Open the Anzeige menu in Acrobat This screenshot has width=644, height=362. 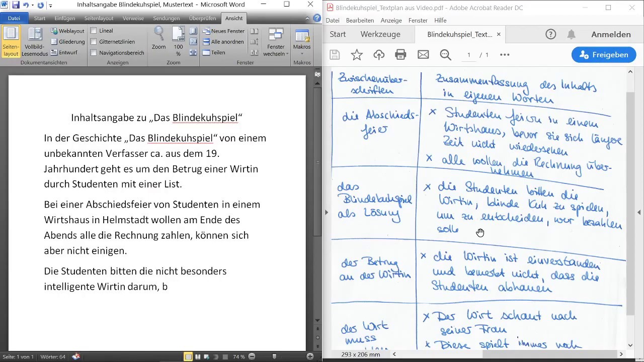[391, 21]
